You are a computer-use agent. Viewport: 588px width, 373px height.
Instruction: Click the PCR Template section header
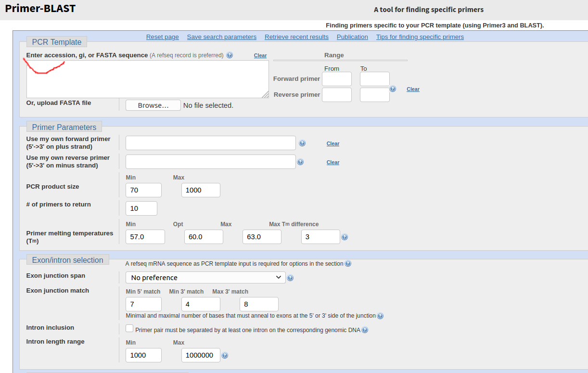pyautogui.click(x=57, y=42)
